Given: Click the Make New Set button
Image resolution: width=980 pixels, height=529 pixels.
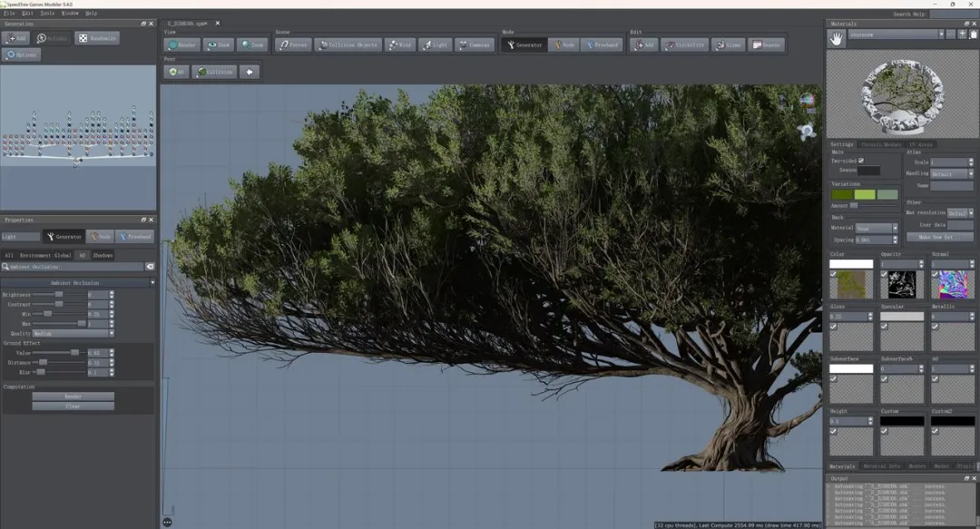Looking at the screenshot, I should (939, 237).
